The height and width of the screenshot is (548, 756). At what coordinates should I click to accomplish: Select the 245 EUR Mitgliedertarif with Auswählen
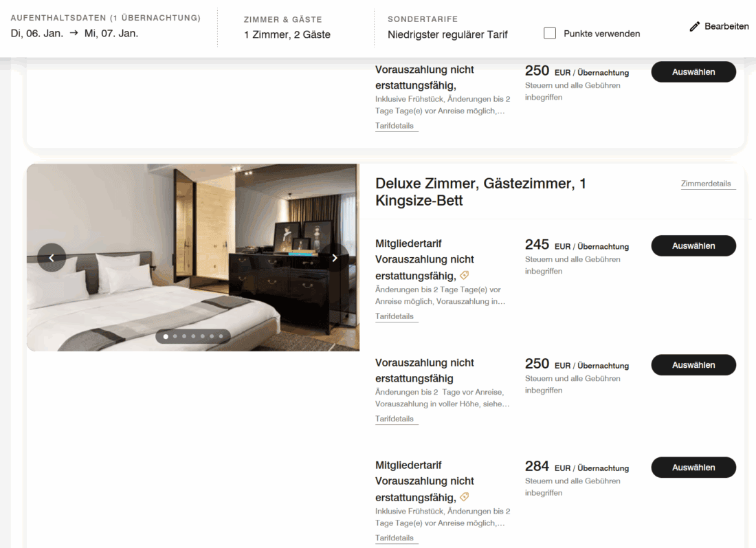pos(693,246)
